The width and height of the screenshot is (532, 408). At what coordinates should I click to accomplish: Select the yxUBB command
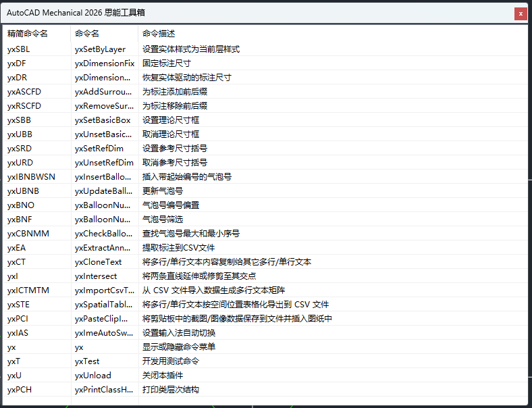click(20, 134)
